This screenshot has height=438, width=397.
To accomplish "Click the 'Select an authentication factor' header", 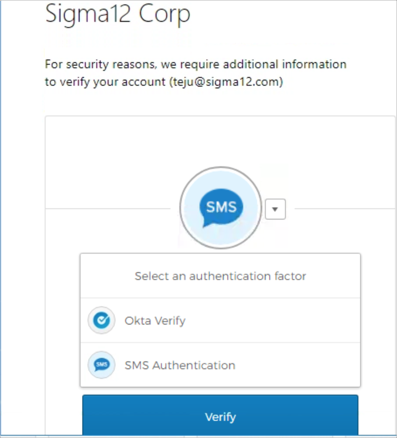I will pos(220,276).
